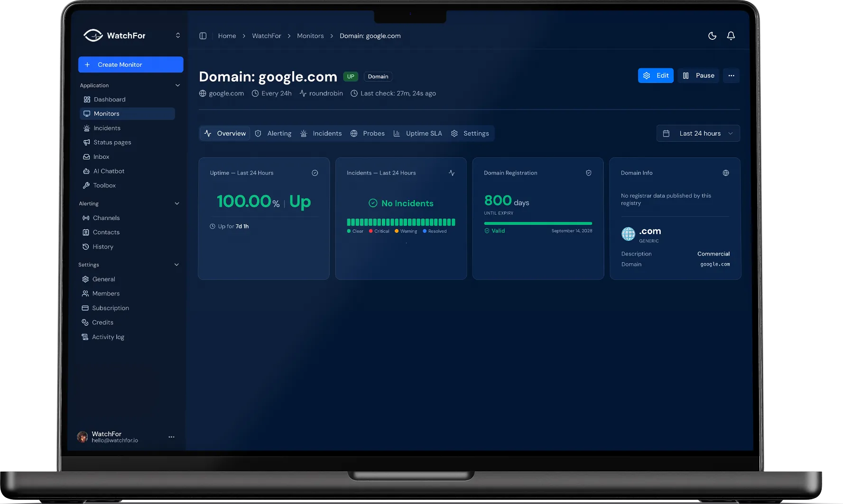Viewport: 843px width, 504px height.
Task: Click the Resolved legend item
Action: tap(435, 231)
